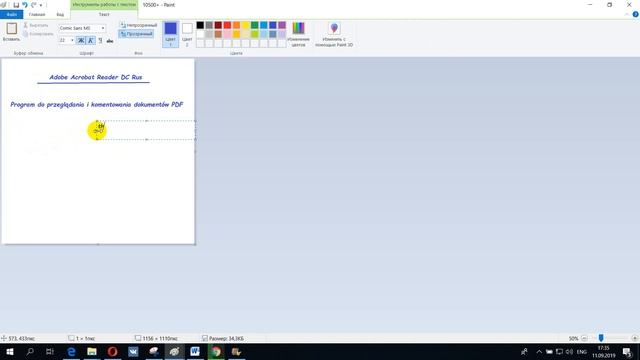Click inside the active text box on canvas

pos(146,130)
